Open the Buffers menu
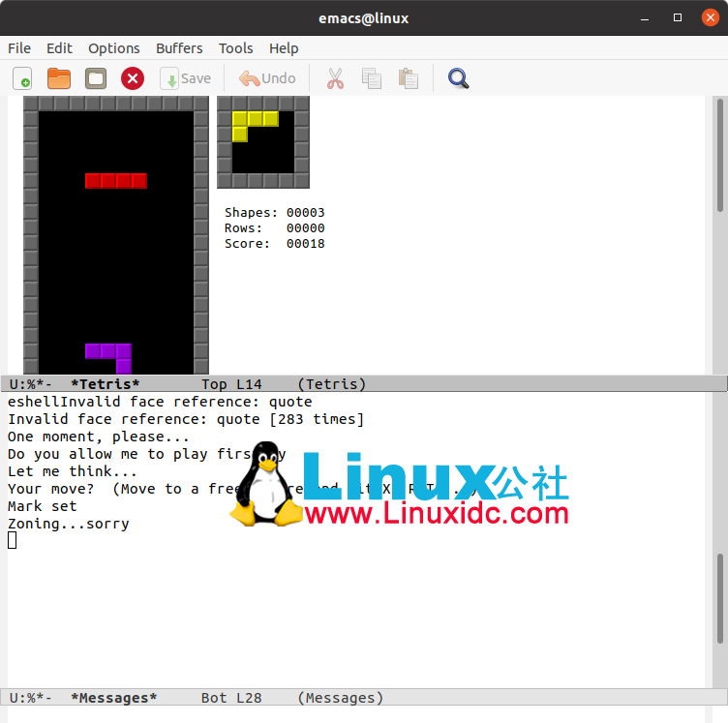 pyautogui.click(x=179, y=48)
